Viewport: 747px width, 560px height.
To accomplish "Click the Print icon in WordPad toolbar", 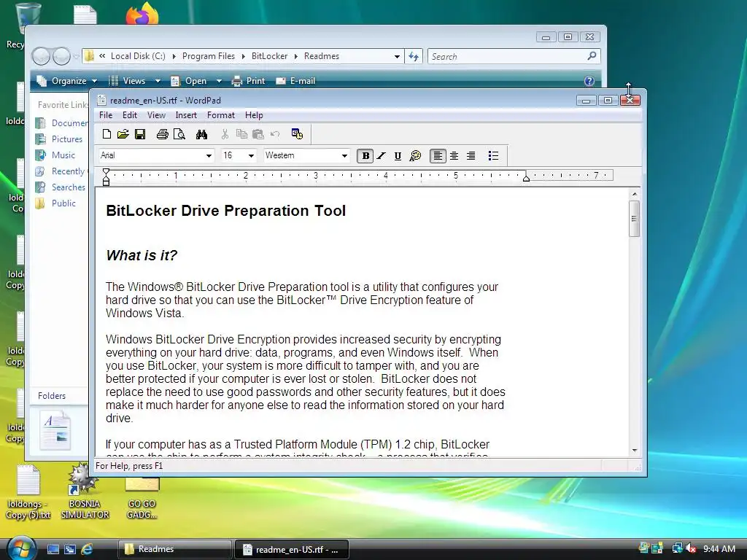I will point(163,134).
